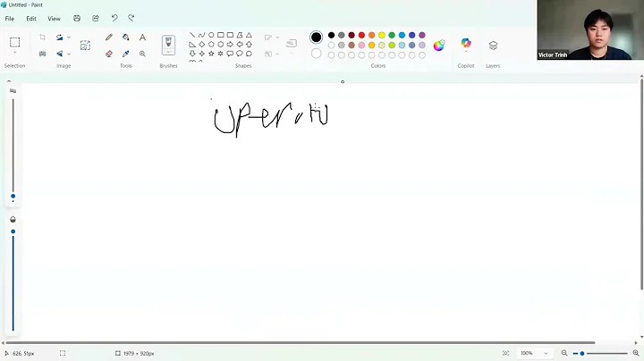The image size is (644, 361).
Task: Choose the Hexagon shape
Action: tap(221, 45)
